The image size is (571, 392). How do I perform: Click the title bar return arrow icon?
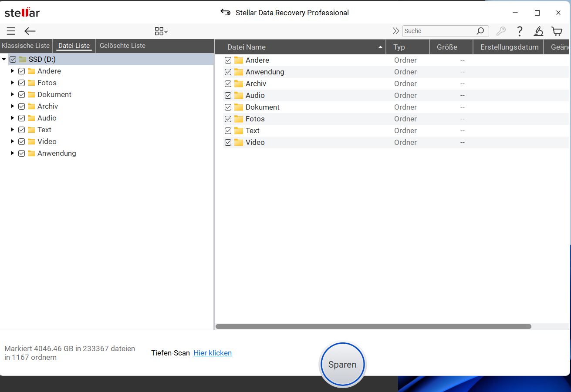pyautogui.click(x=225, y=12)
